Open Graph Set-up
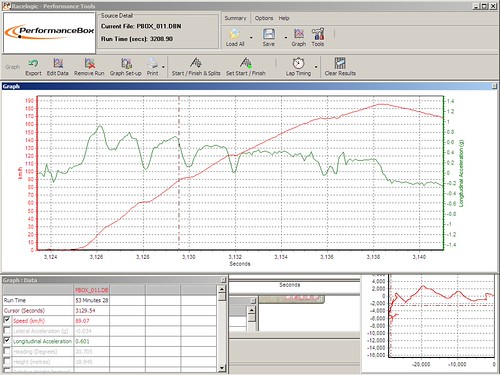 126,63
